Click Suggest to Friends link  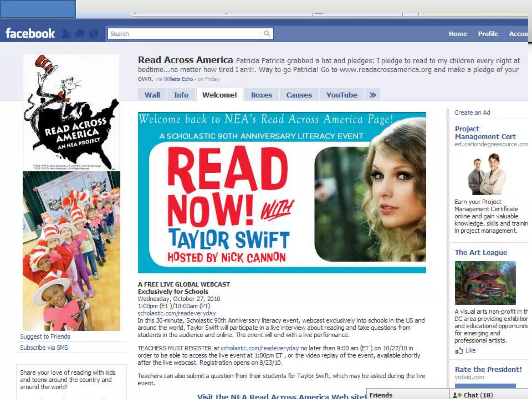[x=45, y=336]
